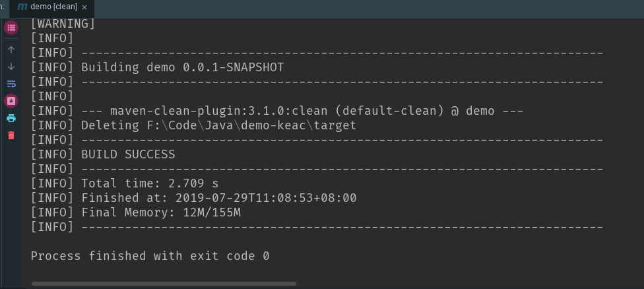
Task: Click the [WARNING] line at top
Action: [x=63, y=24]
